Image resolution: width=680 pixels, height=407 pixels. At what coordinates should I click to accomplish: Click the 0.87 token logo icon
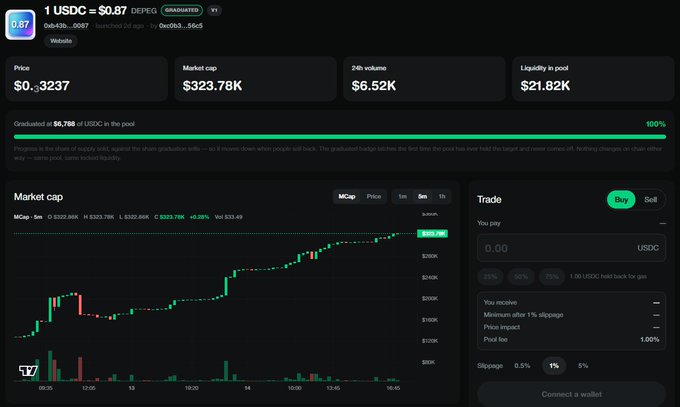(x=20, y=25)
